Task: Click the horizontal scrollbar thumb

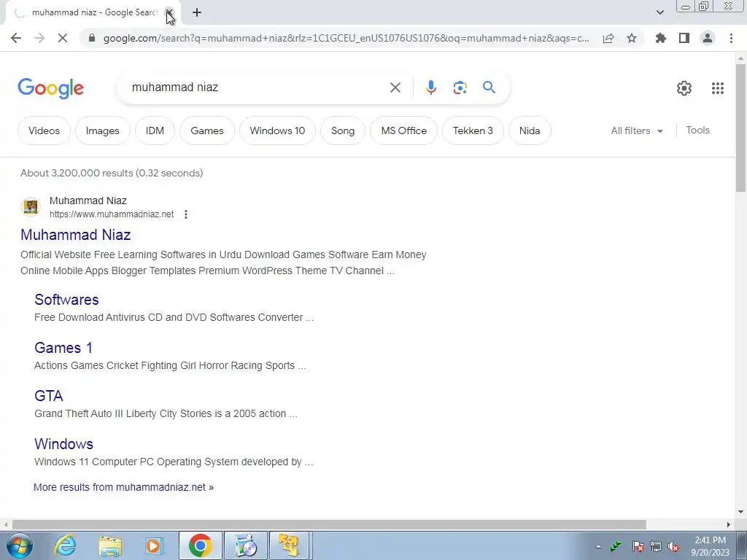Action: [329, 524]
